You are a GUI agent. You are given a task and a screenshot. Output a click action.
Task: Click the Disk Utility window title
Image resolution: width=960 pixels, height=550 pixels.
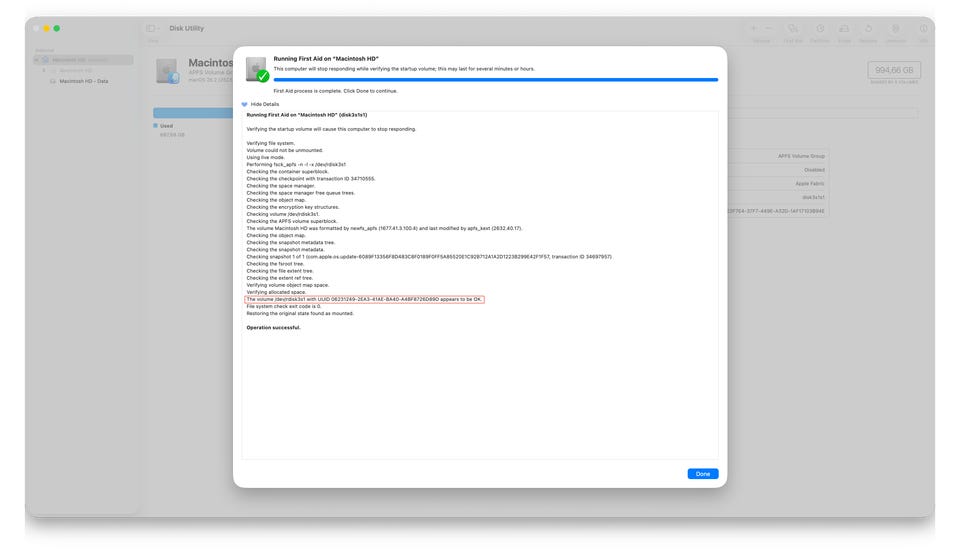[187, 28]
